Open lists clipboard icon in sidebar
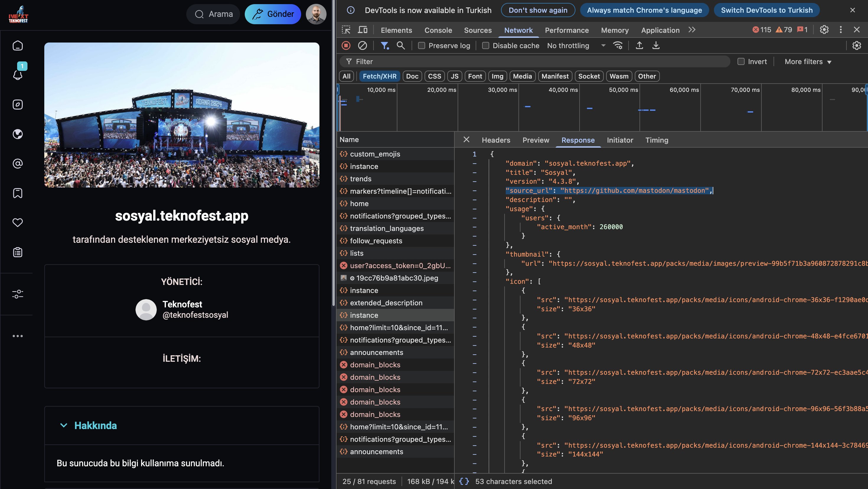The image size is (868, 489). [x=17, y=252]
